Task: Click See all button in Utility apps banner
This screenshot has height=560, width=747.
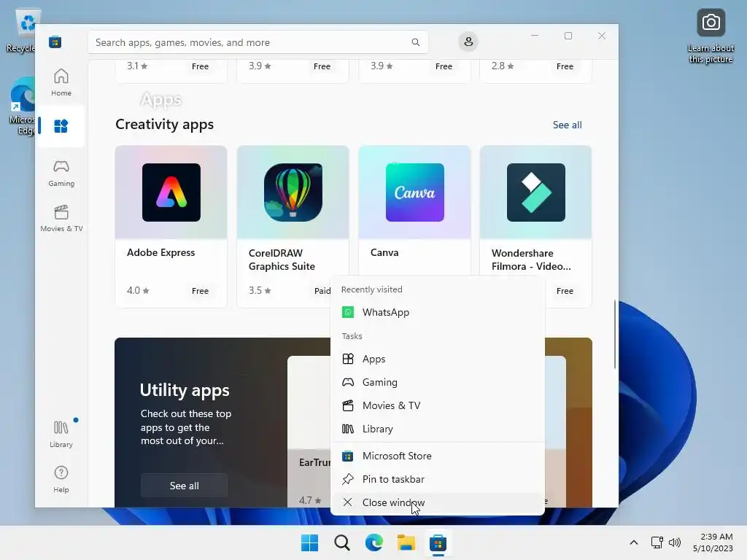Action: pyautogui.click(x=185, y=486)
